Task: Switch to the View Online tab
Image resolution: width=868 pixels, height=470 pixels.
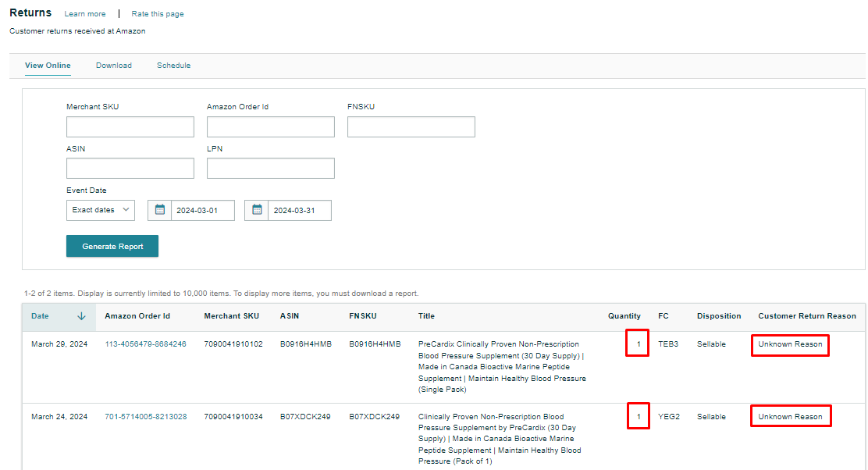Action: (x=48, y=66)
